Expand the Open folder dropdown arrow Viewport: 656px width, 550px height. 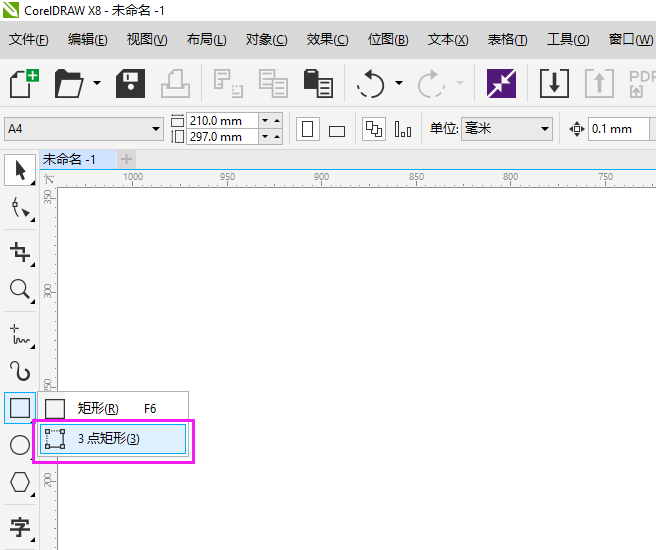click(x=97, y=83)
